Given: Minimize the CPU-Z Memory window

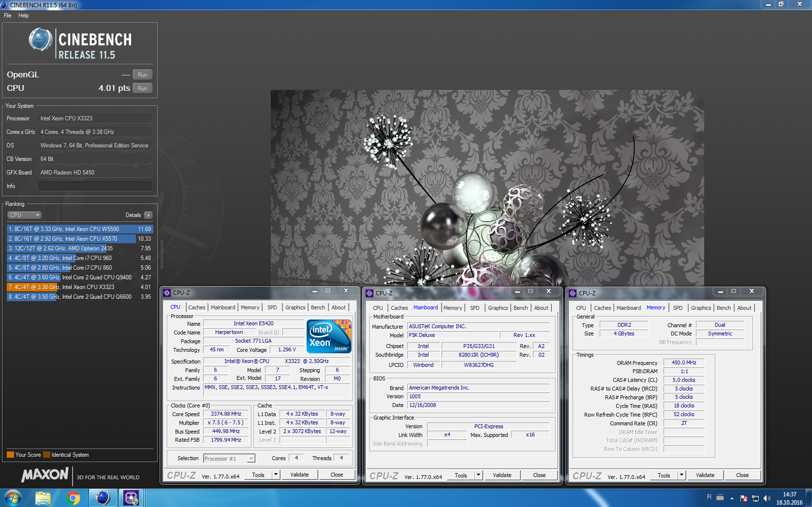Looking at the screenshot, I should [x=721, y=291].
